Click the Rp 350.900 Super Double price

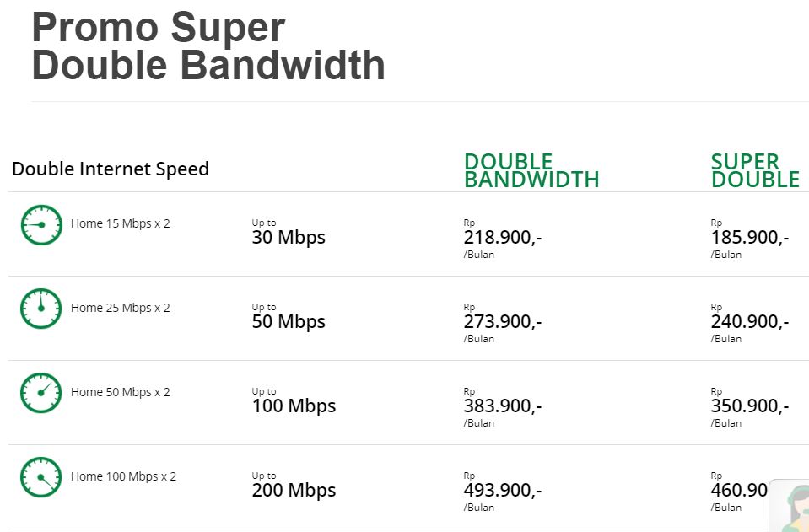click(750, 406)
